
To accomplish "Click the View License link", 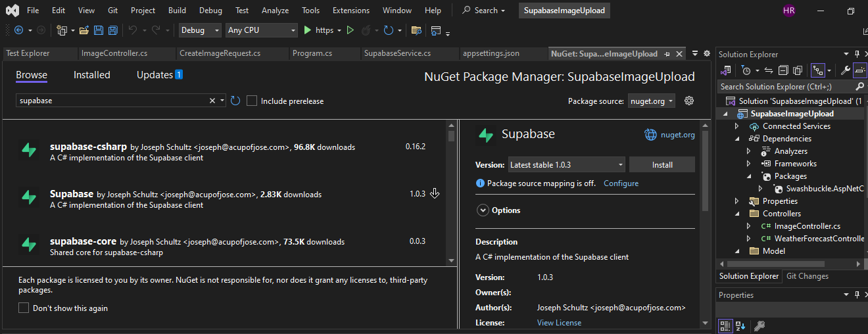I will (559, 323).
